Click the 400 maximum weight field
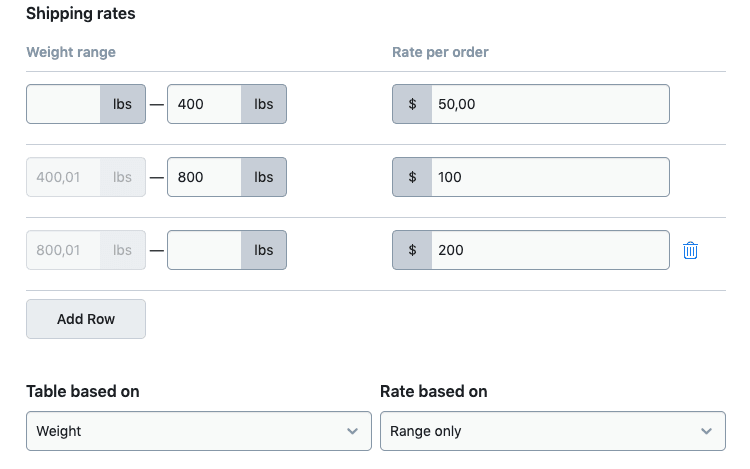Viewport: 750px width, 469px height. [205, 104]
